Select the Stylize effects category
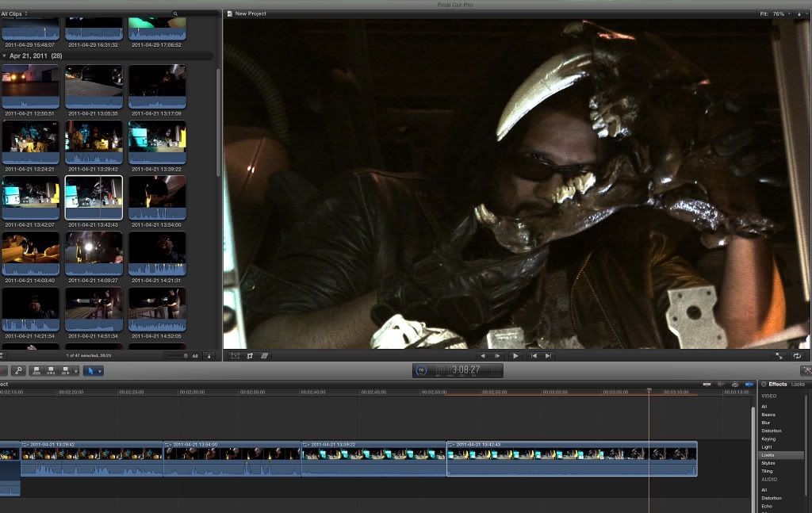812x513 pixels. click(x=768, y=463)
